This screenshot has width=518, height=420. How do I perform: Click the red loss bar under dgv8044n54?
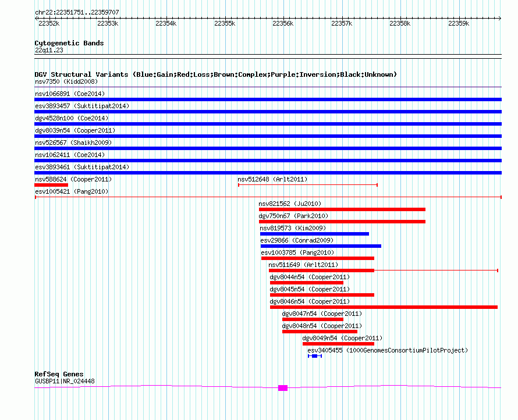[x=307, y=283]
